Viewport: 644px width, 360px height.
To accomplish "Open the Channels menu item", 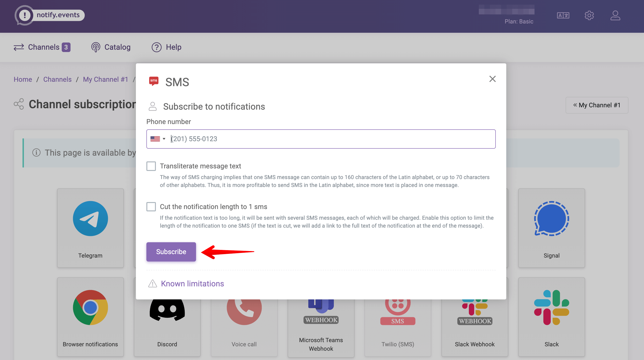I will (42, 47).
